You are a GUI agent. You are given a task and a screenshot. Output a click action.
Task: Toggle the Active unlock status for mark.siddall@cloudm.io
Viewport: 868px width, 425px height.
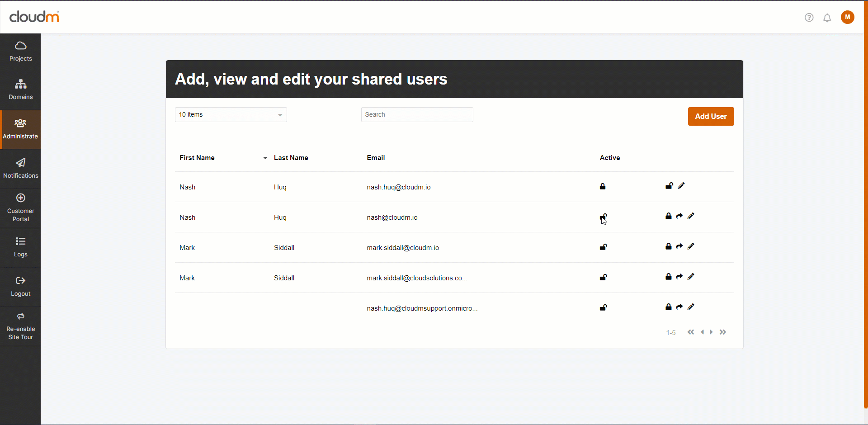pos(603,247)
